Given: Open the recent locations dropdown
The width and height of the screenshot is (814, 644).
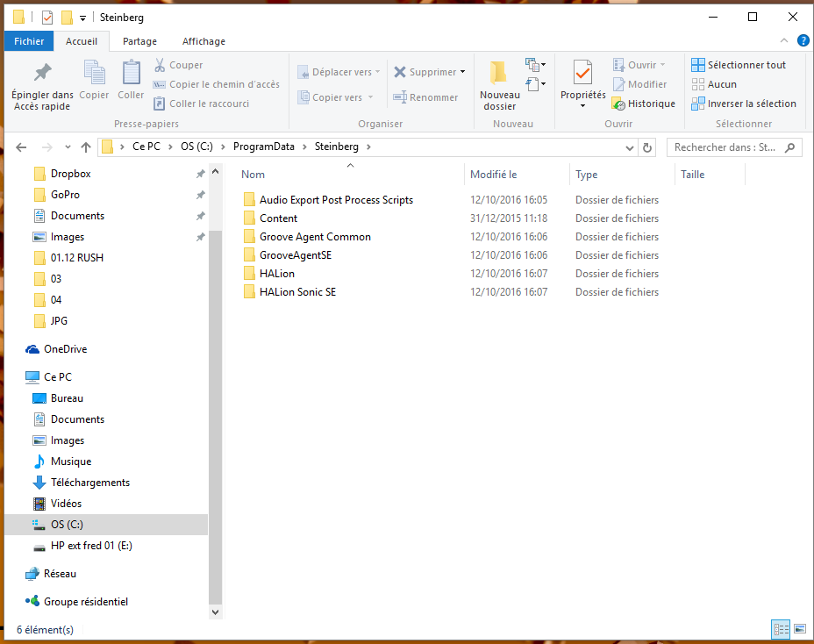Looking at the screenshot, I should coord(68,147).
